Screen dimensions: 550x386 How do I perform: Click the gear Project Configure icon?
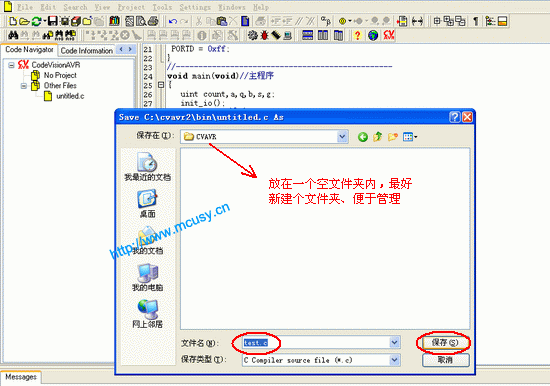click(x=253, y=35)
